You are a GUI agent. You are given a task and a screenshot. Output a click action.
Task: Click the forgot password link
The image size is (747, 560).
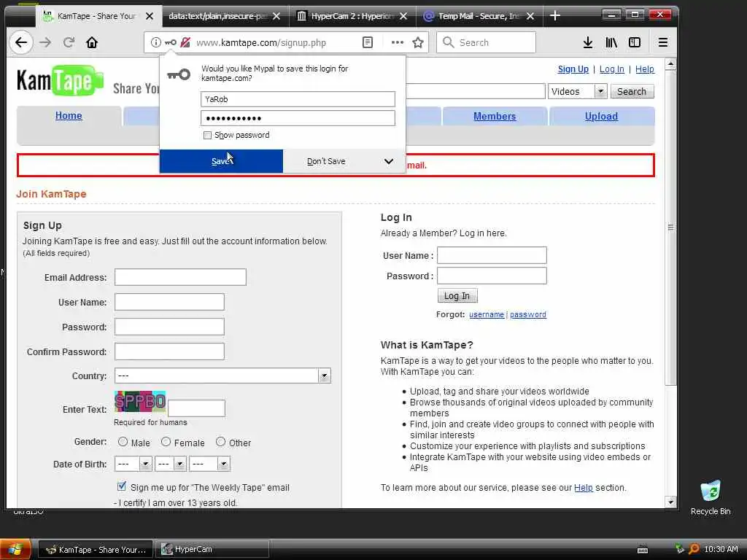[x=528, y=314]
